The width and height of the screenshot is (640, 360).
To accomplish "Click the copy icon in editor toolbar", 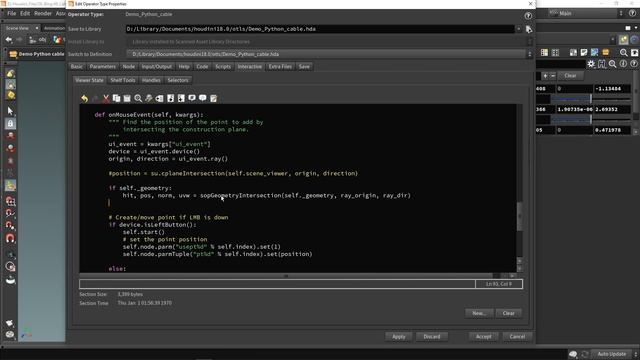I will (116, 98).
